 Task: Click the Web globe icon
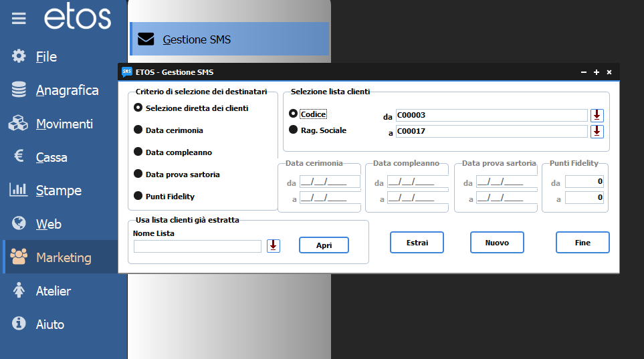click(19, 223)
